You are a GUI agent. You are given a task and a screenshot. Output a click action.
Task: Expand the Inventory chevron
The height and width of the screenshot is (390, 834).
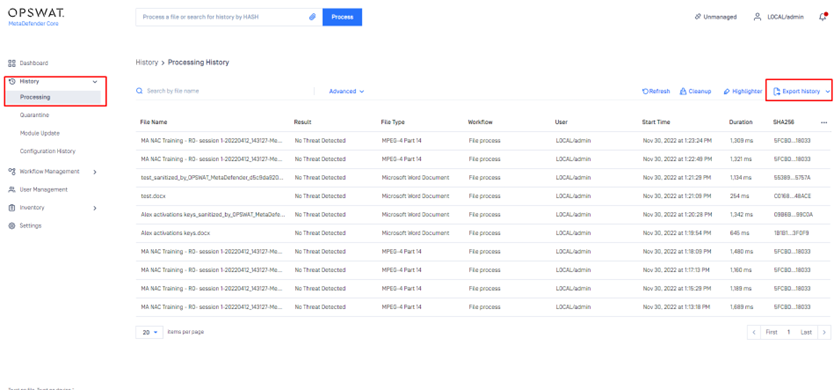(x=95, y=208)
